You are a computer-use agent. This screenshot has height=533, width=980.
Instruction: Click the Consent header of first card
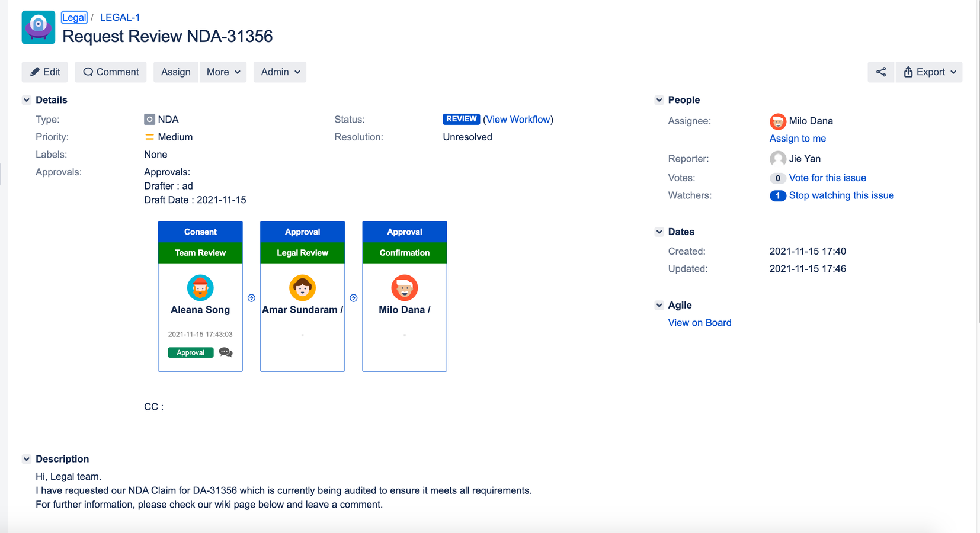click(x=200, y=232)
